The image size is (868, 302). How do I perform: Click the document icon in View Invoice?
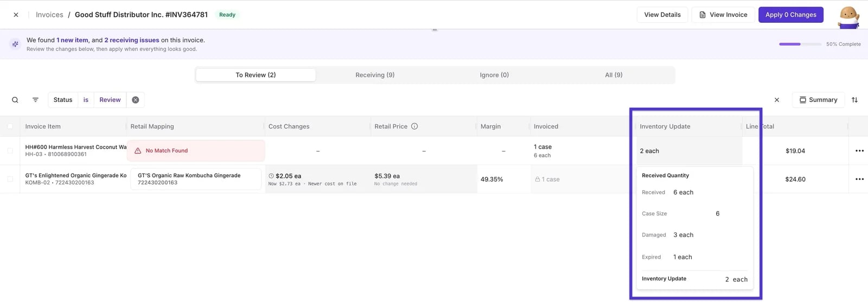pos(703,15)
